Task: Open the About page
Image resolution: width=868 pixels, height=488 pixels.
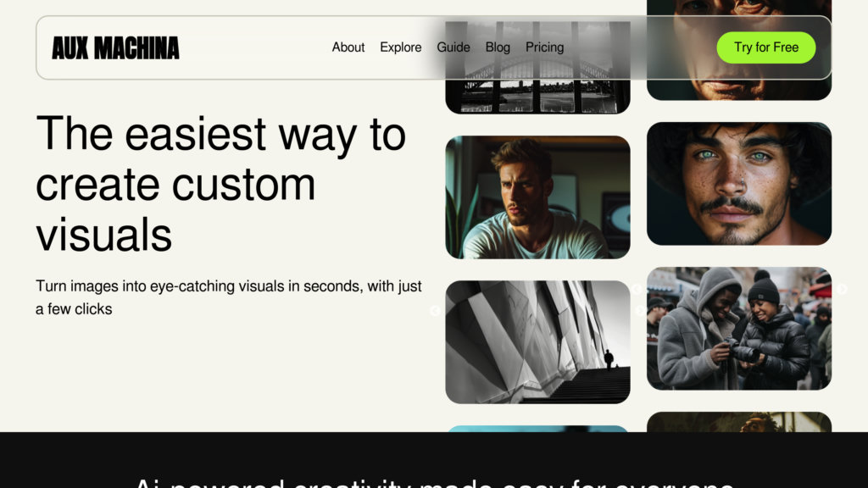Action: 348,47
